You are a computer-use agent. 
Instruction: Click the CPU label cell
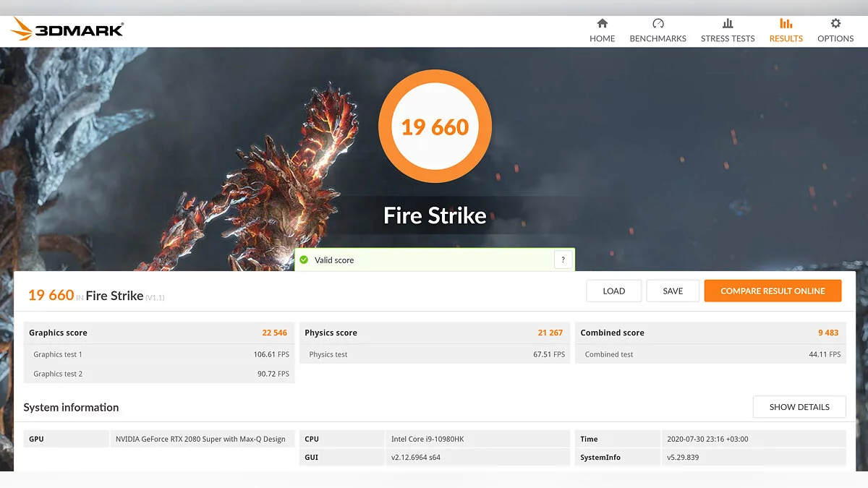click(x=342, y=439)
